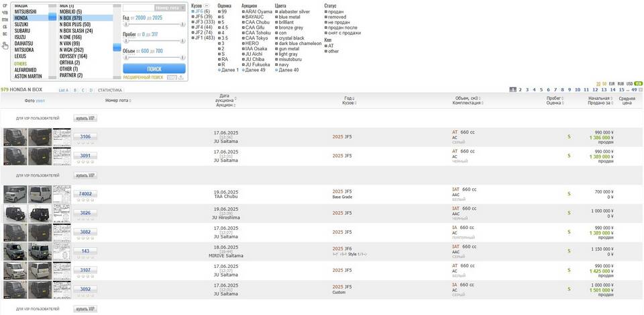
Task: Switch currency to RUB
Action: click(x=621, y=83)
